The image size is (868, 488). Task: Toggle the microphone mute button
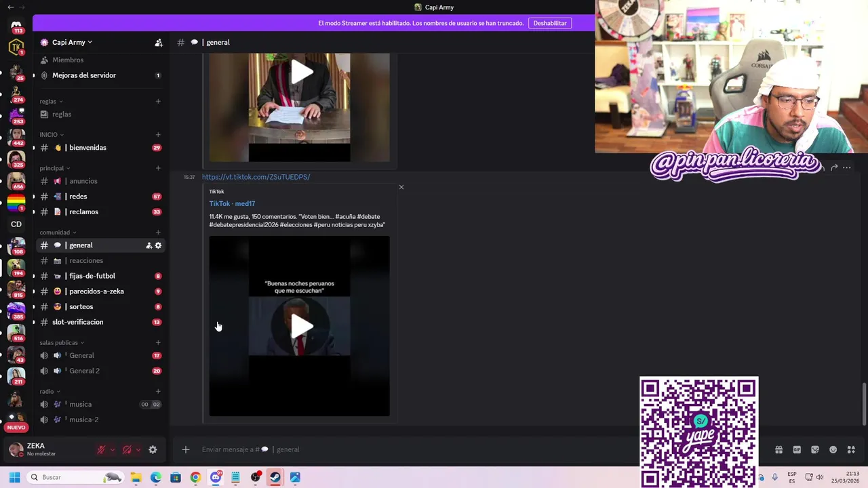(101, 449)
